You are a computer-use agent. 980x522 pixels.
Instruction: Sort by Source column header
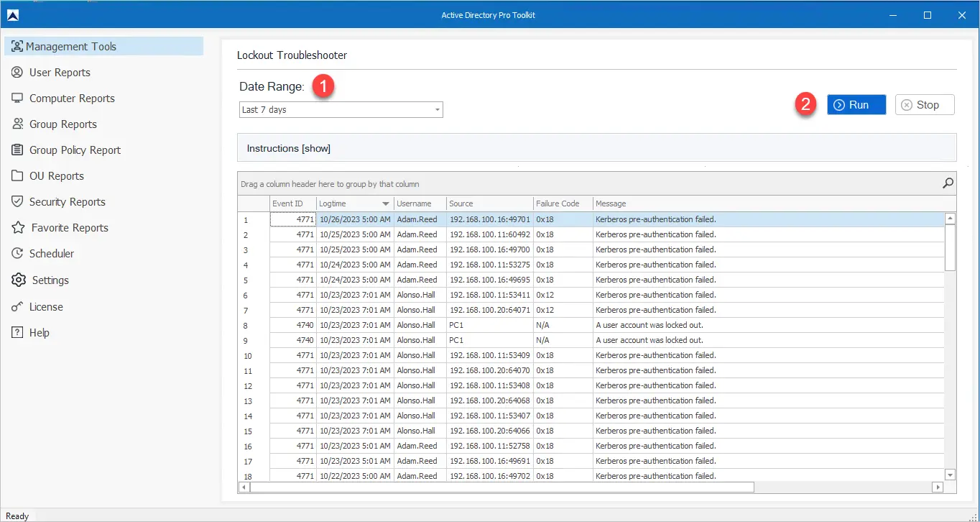pos(489,203)
